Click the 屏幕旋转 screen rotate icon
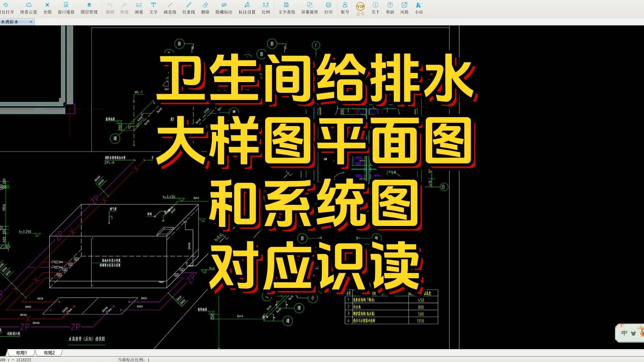The width and height of the screenshot is (644, 362). coord(309,7)
